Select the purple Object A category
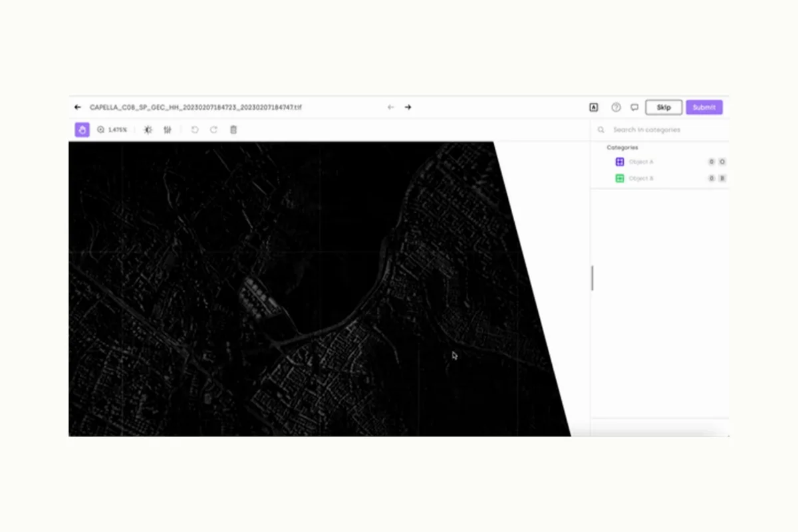This screenshot has height=532, width=798. point(670,162)
